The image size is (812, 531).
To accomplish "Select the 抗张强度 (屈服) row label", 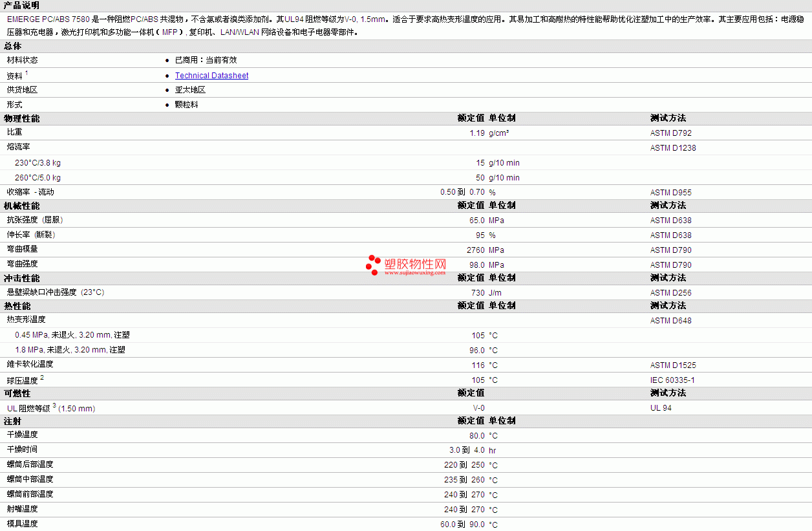I will (35, 220).
